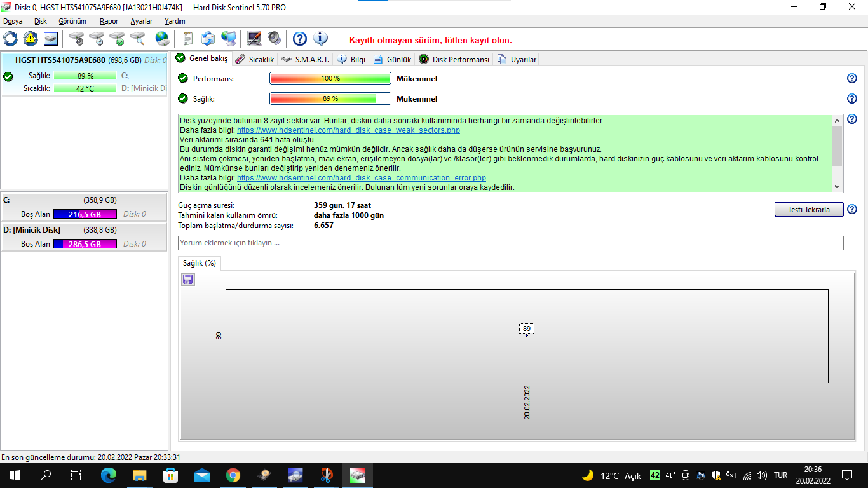
Task: Open the Windows notification center icon
Action: 847,475
